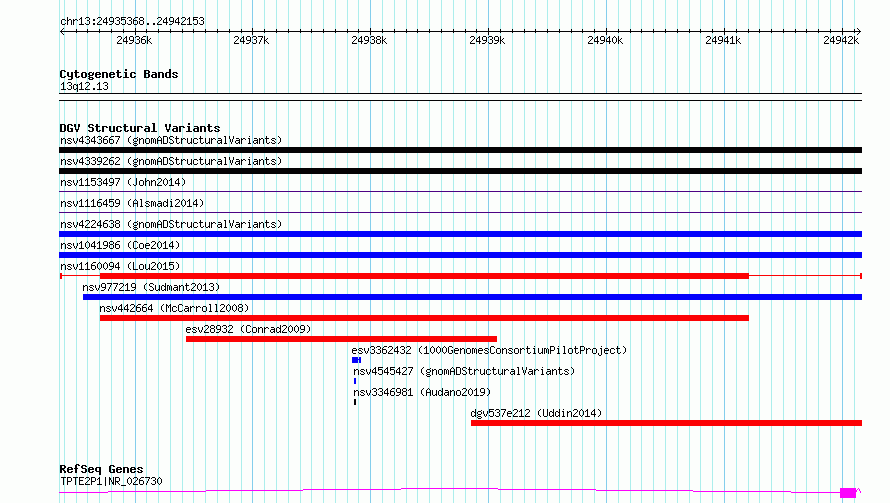Click the 24936k ruler position
Image resolution: width=890 pixels, height=503 pixels.
tap(134, 40)
